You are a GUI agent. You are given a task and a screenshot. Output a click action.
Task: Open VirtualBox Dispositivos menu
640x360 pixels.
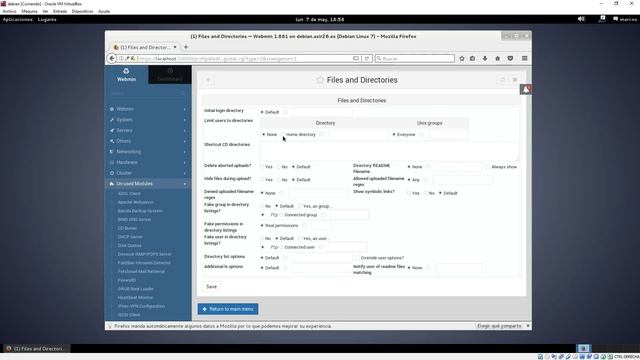coord(82,11)
